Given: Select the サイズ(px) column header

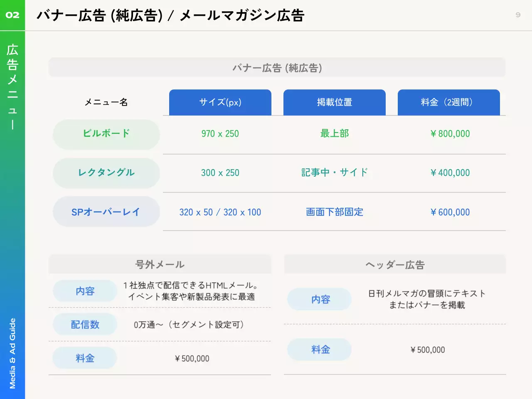Looking at the screenshot, I should 220,102.
